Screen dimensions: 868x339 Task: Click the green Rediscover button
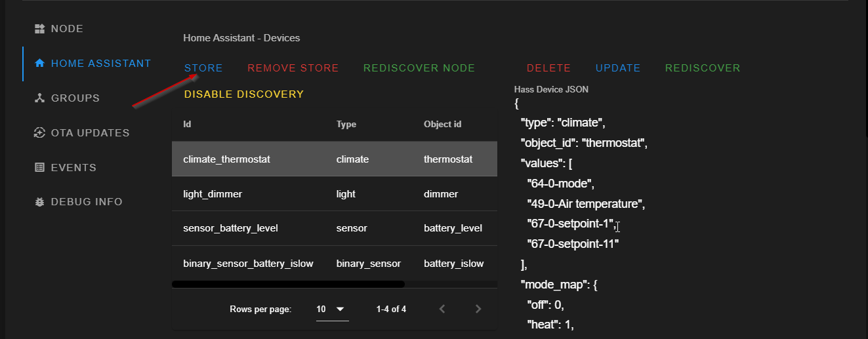(x=703, y=68)
